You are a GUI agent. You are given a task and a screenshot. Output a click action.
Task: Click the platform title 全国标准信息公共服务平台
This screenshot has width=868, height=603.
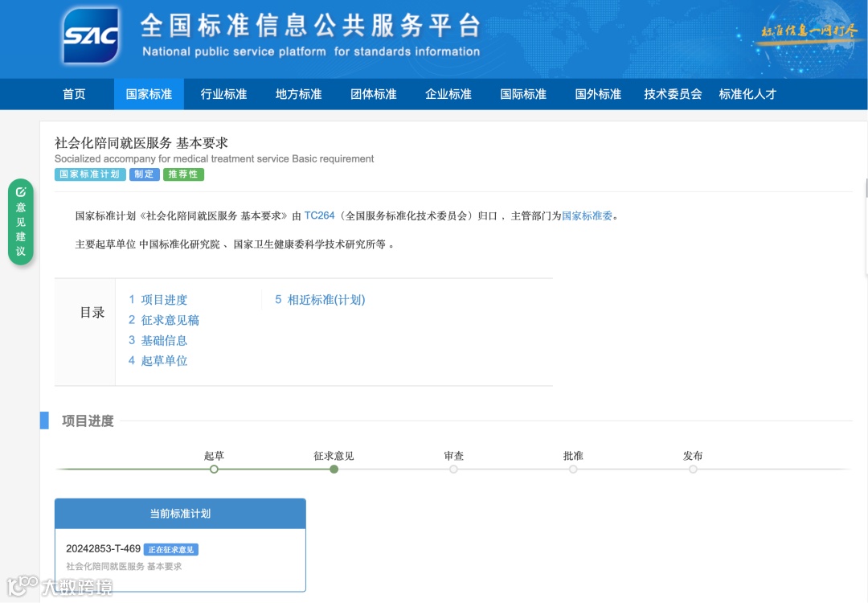coord(310,26)
